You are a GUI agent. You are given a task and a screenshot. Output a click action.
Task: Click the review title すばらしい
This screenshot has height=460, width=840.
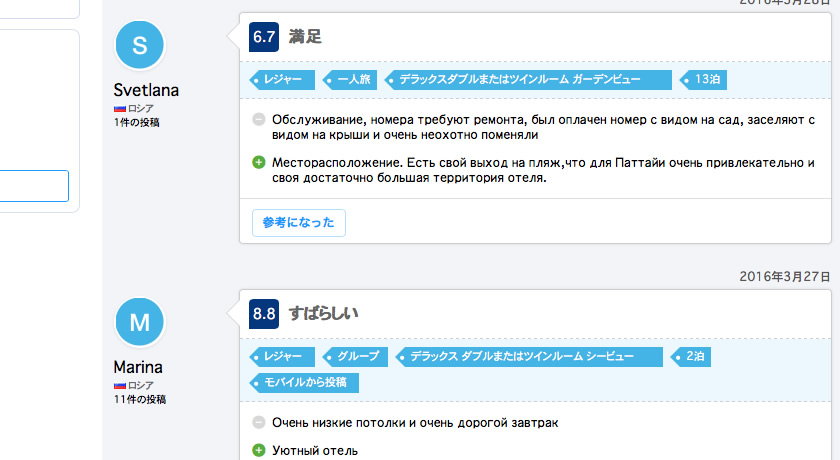323,314
